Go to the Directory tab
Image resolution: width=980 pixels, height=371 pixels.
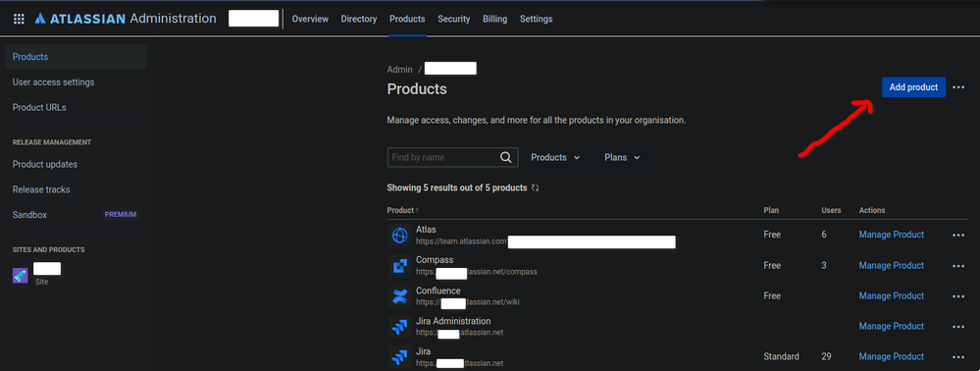359,19
